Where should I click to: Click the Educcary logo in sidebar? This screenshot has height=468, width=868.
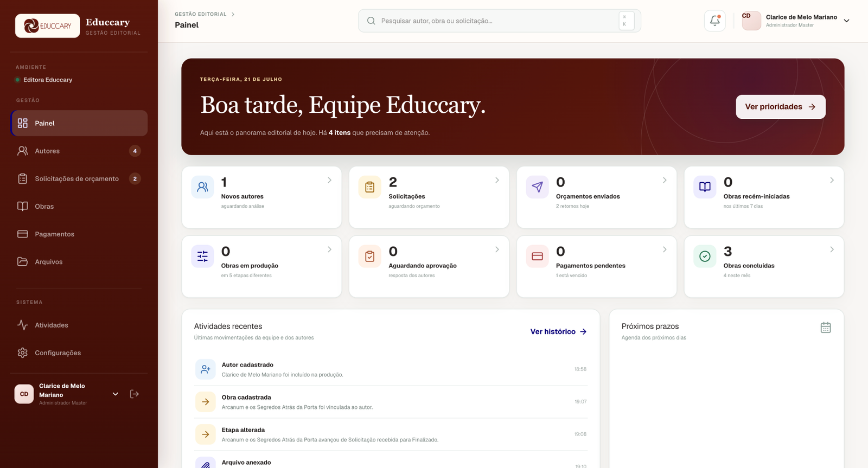coord(48,26)
